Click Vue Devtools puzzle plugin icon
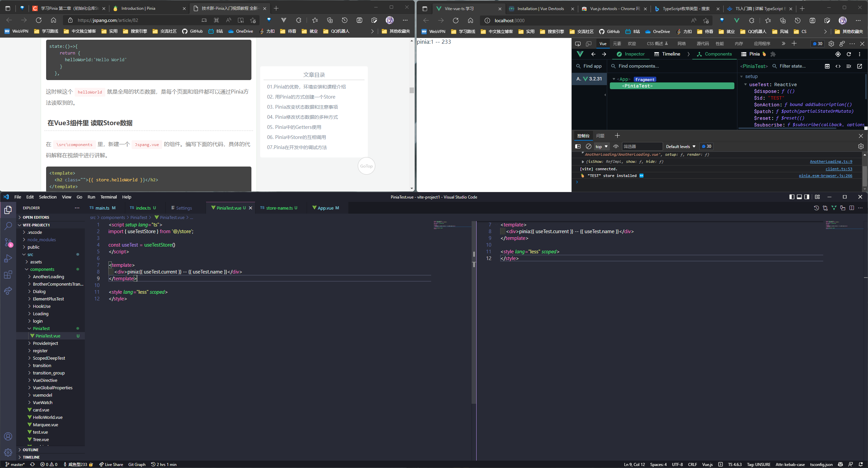 tap(773, 54)
